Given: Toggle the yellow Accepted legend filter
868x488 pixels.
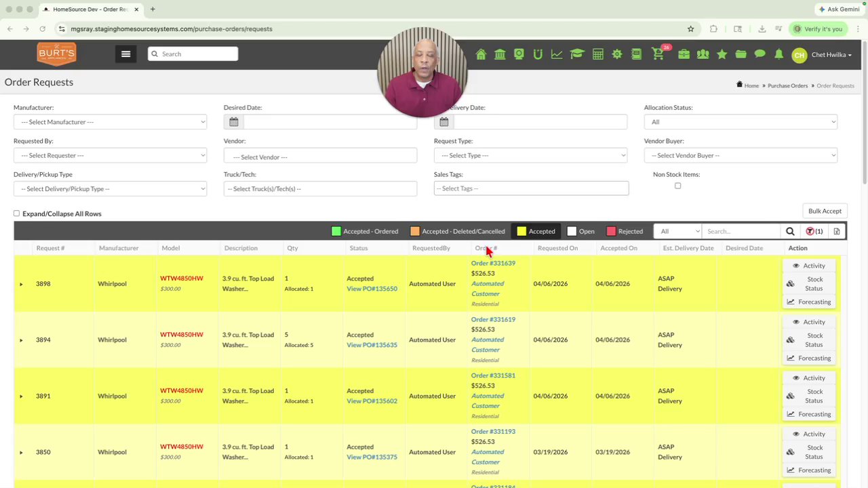Looking at the screenshot, I should click(x=535, y=231).
